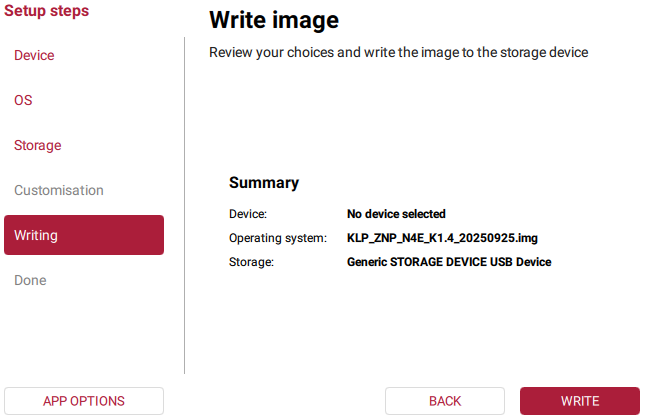Image resolution: width=647 pixels, height=419 pixels.
Task: Click the greyed Customisation step
Action: 59,190
